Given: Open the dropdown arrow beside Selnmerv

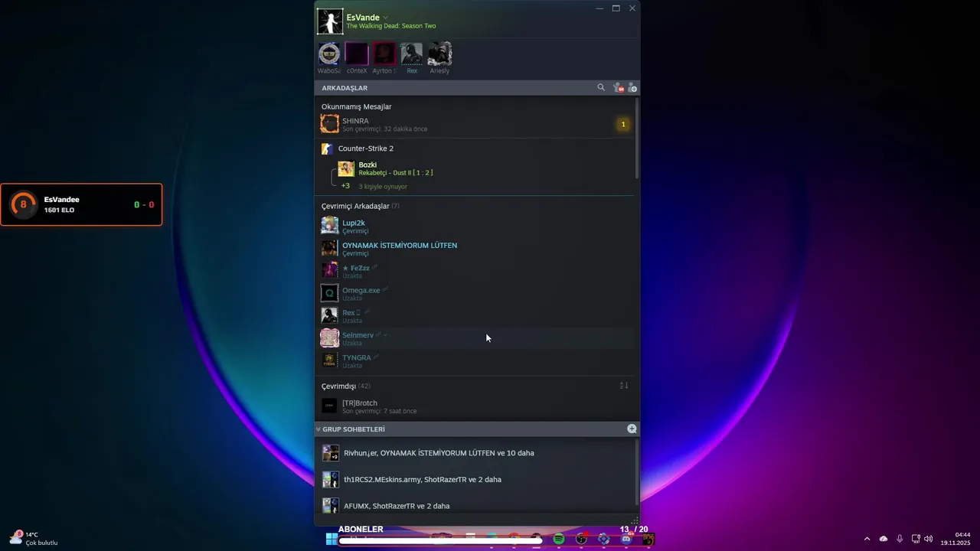Looking at the screenshot, I should coord(386,335).
